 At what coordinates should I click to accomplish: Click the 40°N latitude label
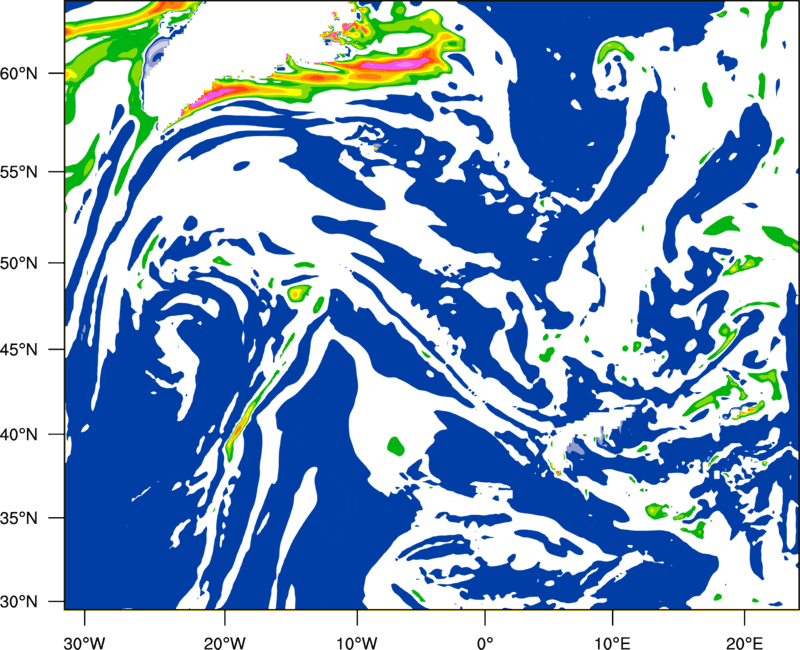click(19, 434)
